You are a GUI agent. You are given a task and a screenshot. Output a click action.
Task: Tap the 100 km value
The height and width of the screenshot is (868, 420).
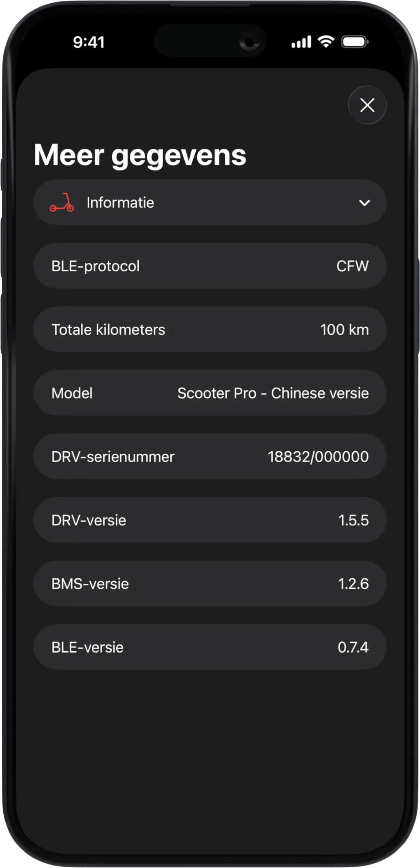pyautogui.click(x=344, y=330)
